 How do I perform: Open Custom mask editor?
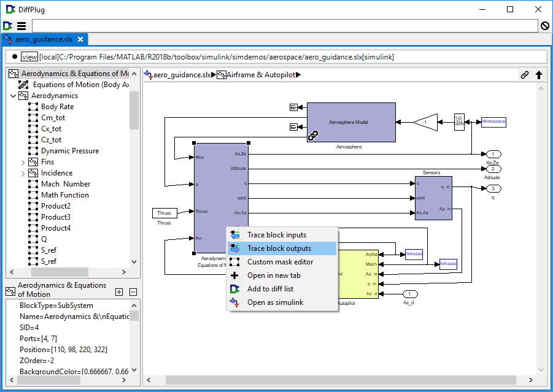[282, 262]
